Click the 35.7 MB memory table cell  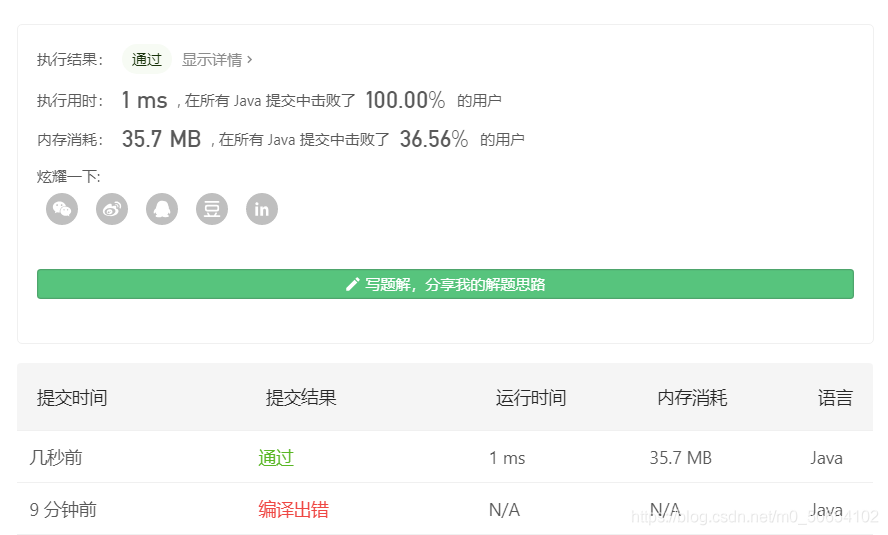click(681, 457)
